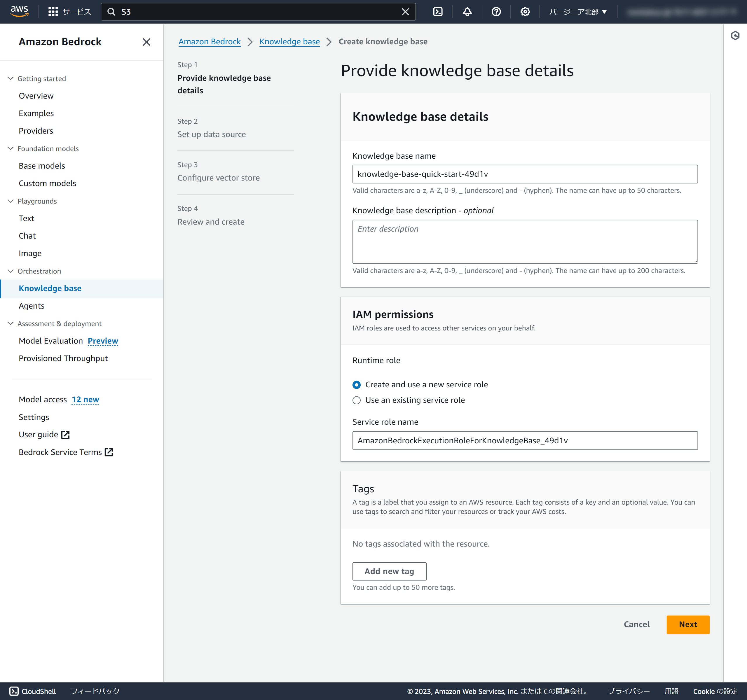
Task: Click the Knowledge base description text area
Action: pyautogui.click(x=525, y=242)
